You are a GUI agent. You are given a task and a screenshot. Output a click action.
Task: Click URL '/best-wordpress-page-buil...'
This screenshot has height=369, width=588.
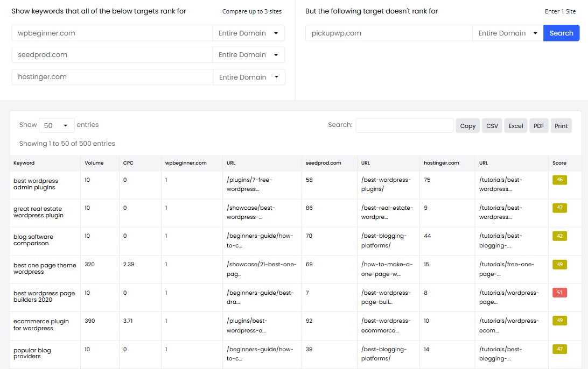click(x=386, y=297)
